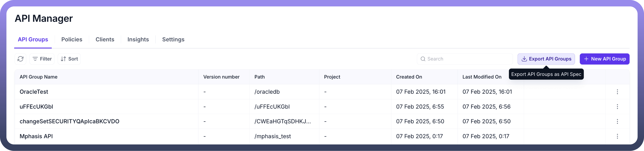
Task: Go to the Insights tab
Action: [138, 39]
